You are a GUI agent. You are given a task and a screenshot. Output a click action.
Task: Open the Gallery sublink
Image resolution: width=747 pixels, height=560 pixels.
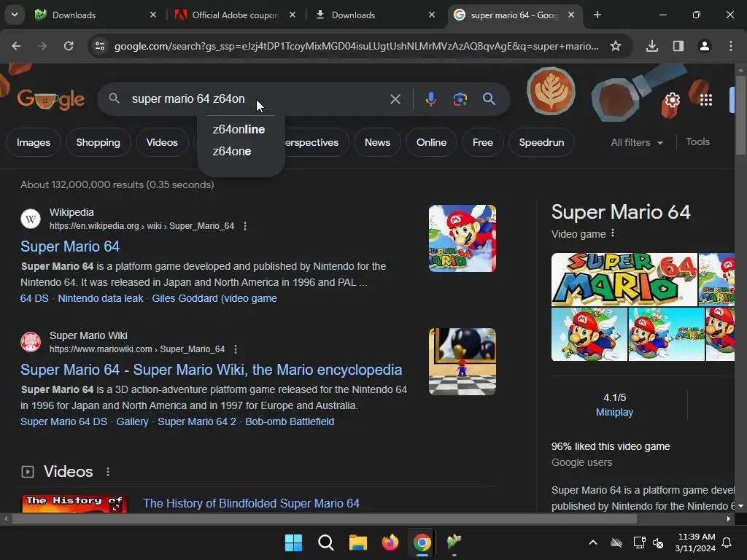point(132,422)
